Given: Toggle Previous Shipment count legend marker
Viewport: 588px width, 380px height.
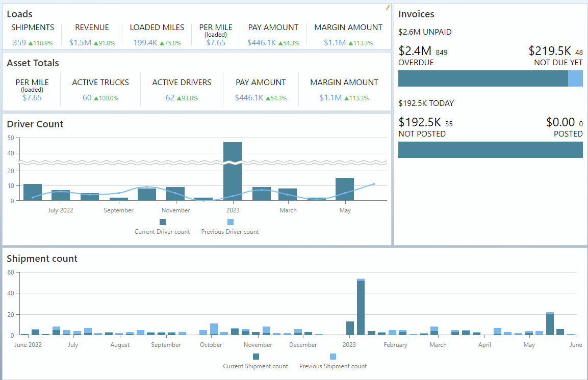Looking at the screenshot, I should (x=333, y=357).
